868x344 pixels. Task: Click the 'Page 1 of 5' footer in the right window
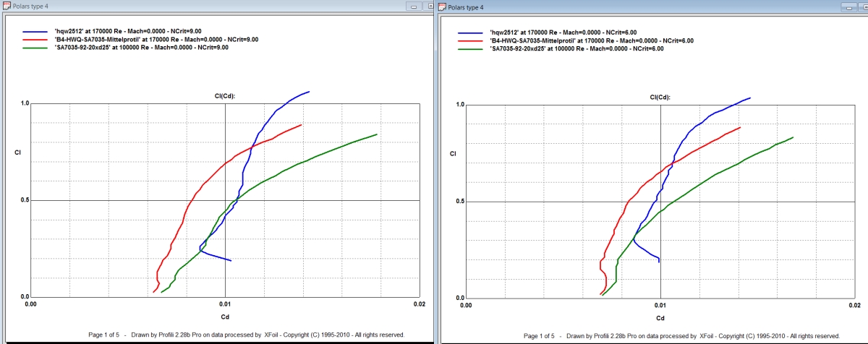coord(538,336)
